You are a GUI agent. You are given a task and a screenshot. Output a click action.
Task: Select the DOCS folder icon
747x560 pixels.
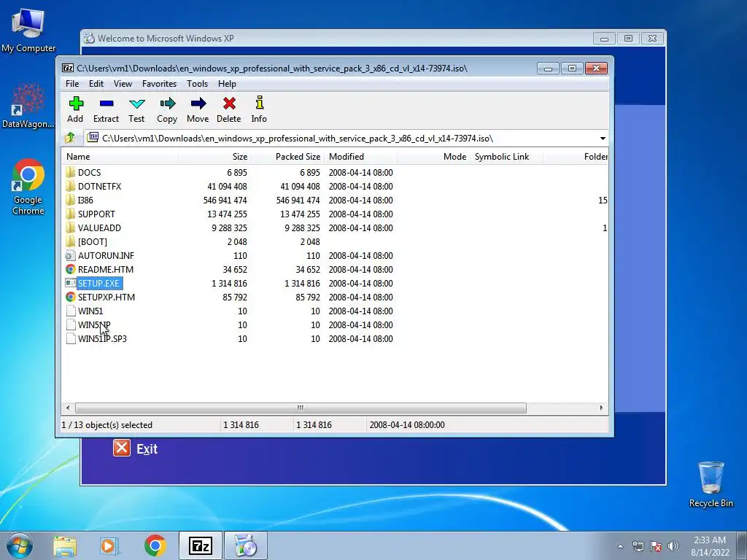pyautogui.click(x=71, y=172)
